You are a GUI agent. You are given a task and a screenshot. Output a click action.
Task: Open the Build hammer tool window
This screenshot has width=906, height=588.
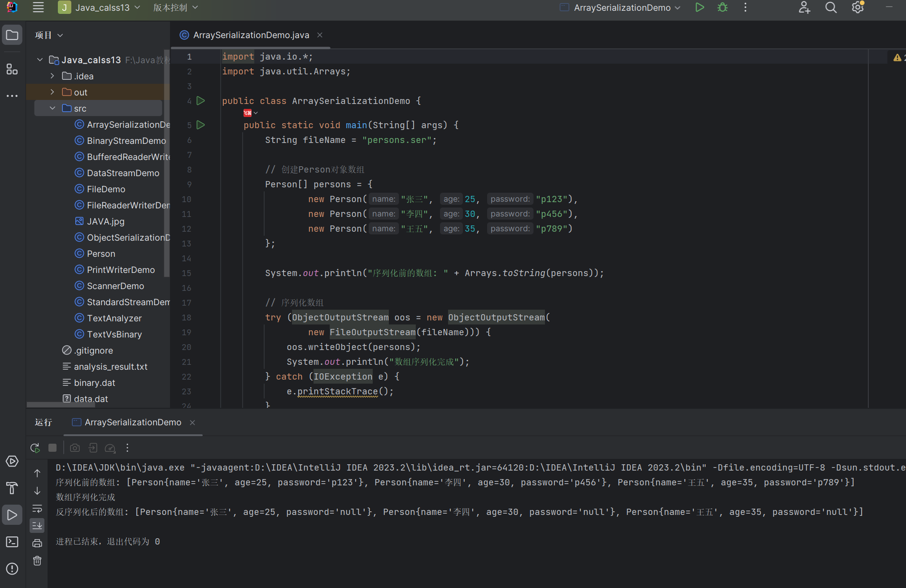tap(12, 488)
